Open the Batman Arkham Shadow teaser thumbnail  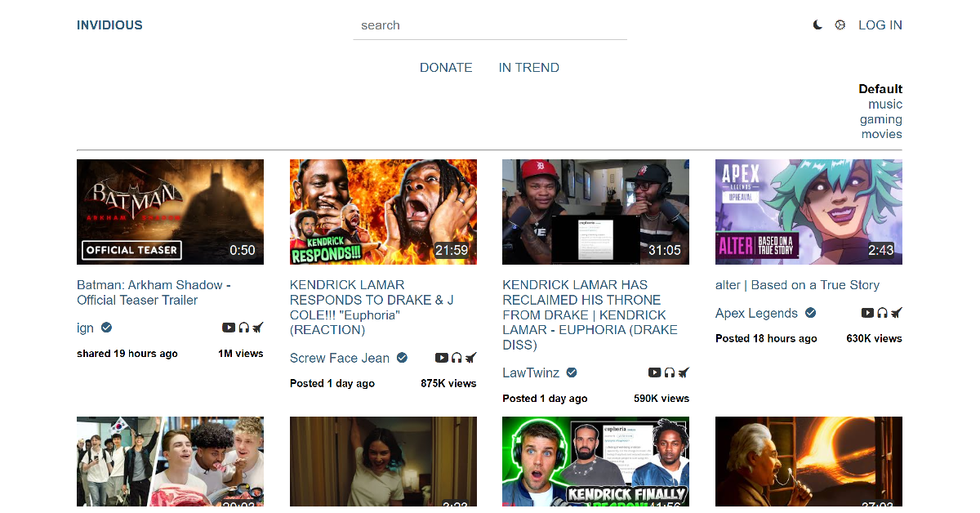coord(170,212)
